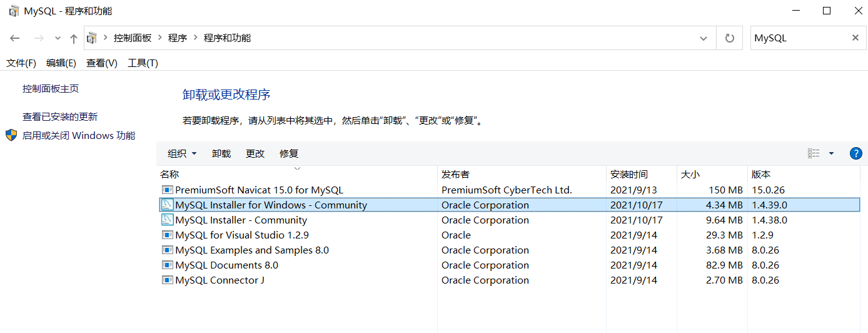Expand chevron after 控制面板 breadcrumb
Viewport: 868px width, 333px height.
[x=160, y=38]
